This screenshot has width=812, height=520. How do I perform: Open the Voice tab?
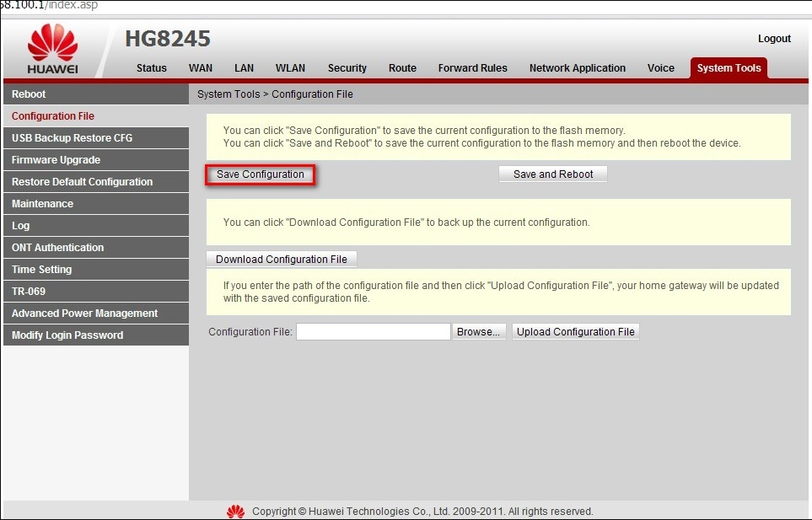[661, 68]
